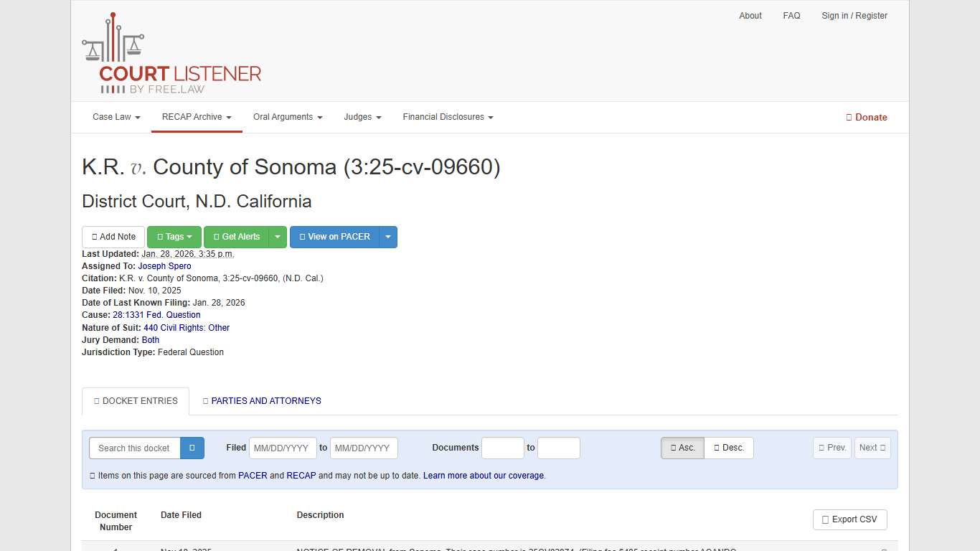This screenshot has width=980, height=551.
Task: Select the Asc. sort order
Action: [682, 448]
